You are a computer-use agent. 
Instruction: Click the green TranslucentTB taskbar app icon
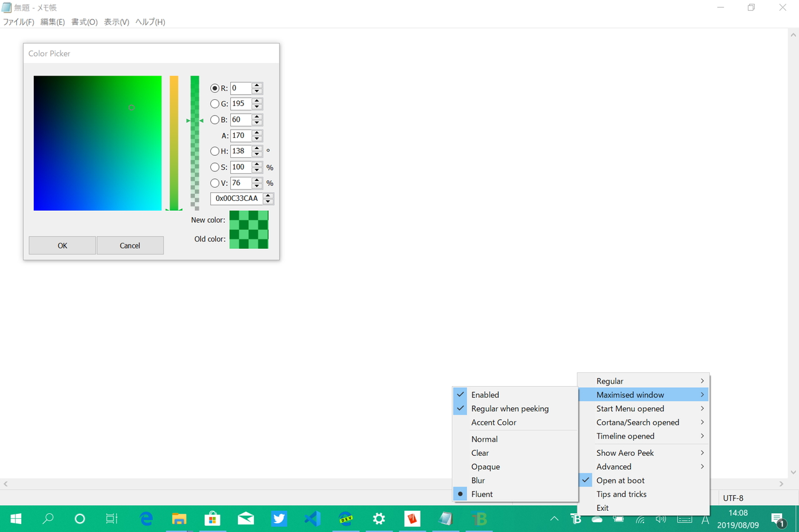click(479, 518)
